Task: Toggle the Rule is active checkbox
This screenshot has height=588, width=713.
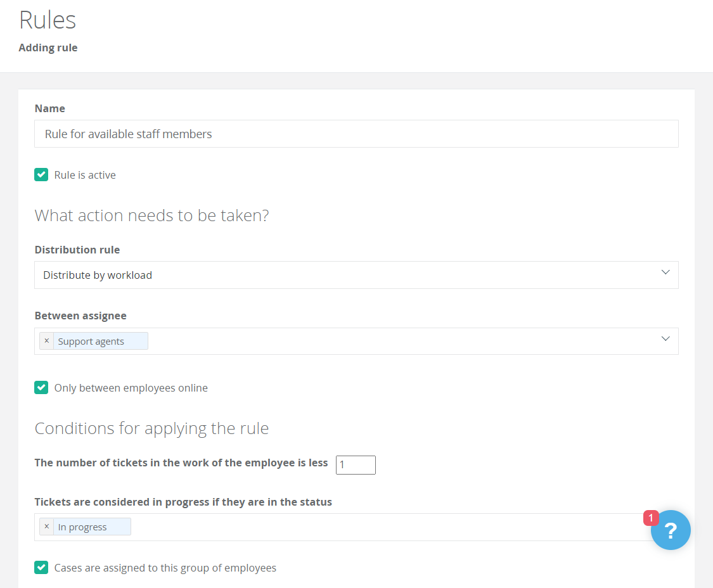Action: click(41, 175)
